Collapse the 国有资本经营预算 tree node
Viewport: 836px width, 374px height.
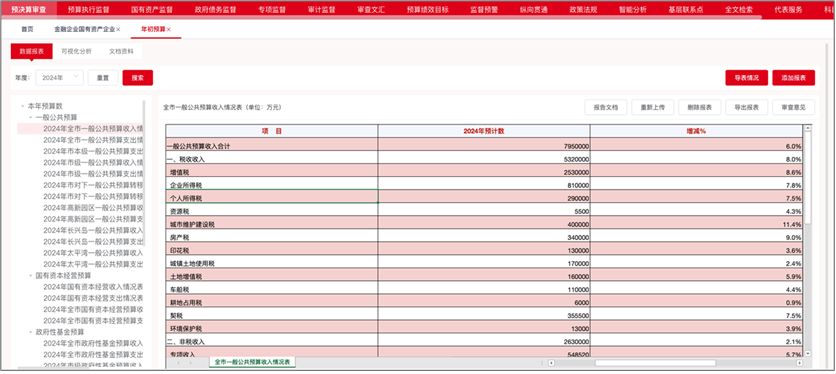pos(30,275)
